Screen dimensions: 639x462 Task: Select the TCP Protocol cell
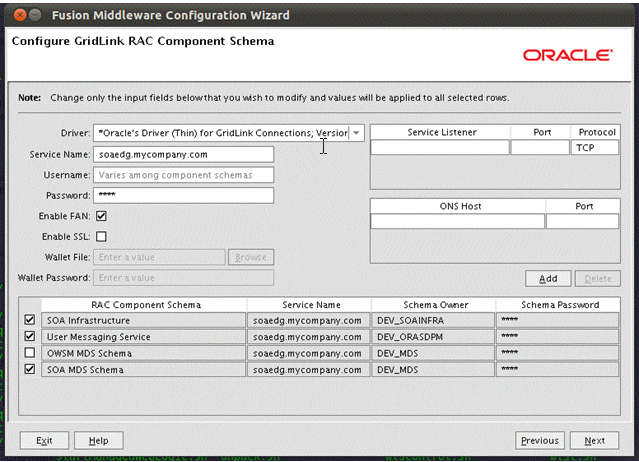(x=595, y=147)
